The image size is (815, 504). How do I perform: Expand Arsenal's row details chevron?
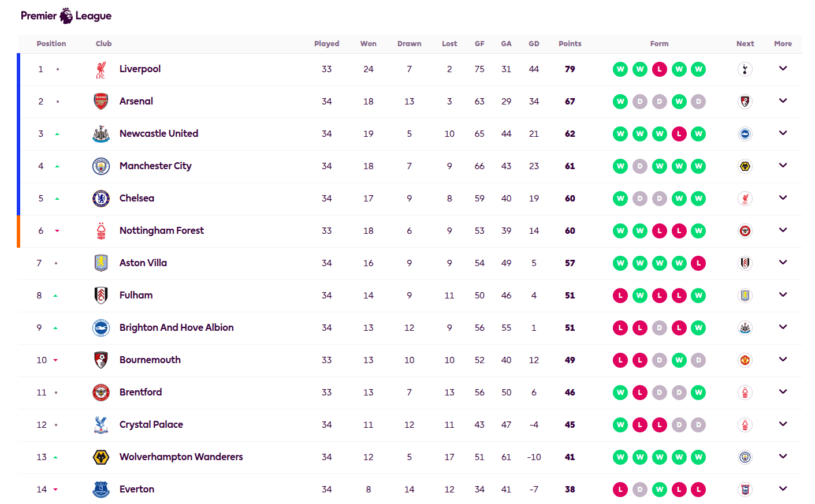click(x=783, y=100)
